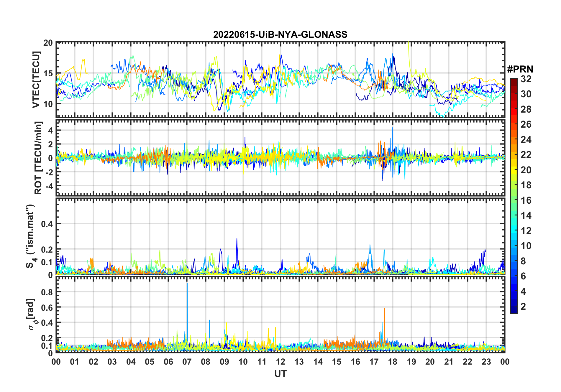
Task: Click the UT axis tick label 13
Action: 299,362
